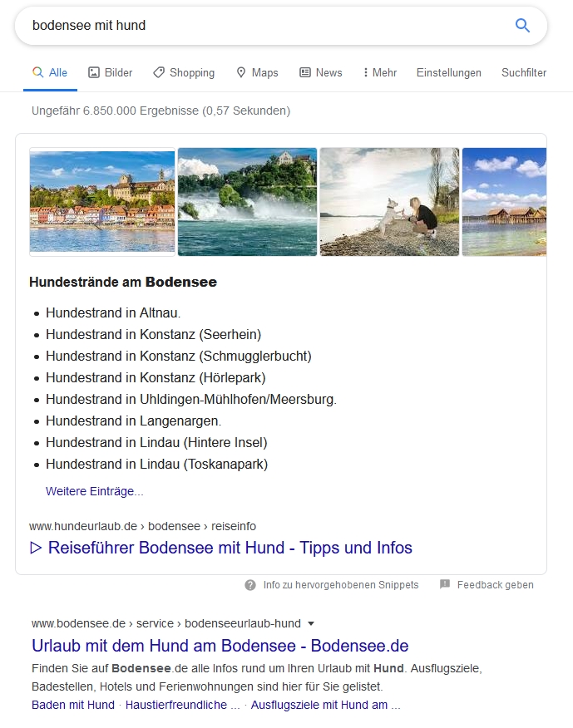Switch to the News results tab

pos(321,73)
